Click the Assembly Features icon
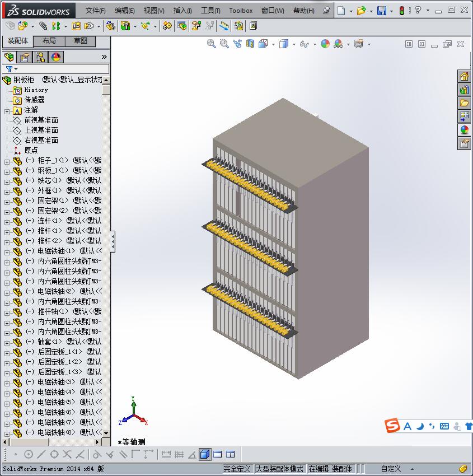This screenshot has height=476, width=473. 125,26
